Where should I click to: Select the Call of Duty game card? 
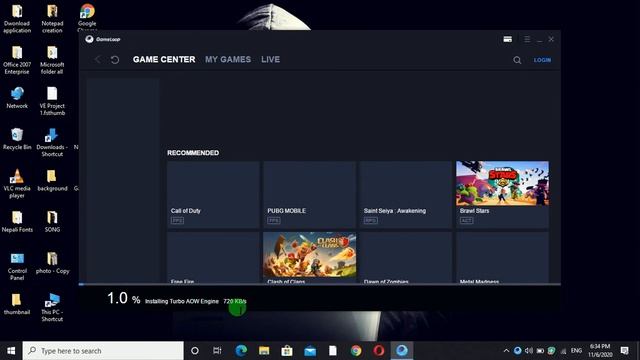[x=213, y=194]
